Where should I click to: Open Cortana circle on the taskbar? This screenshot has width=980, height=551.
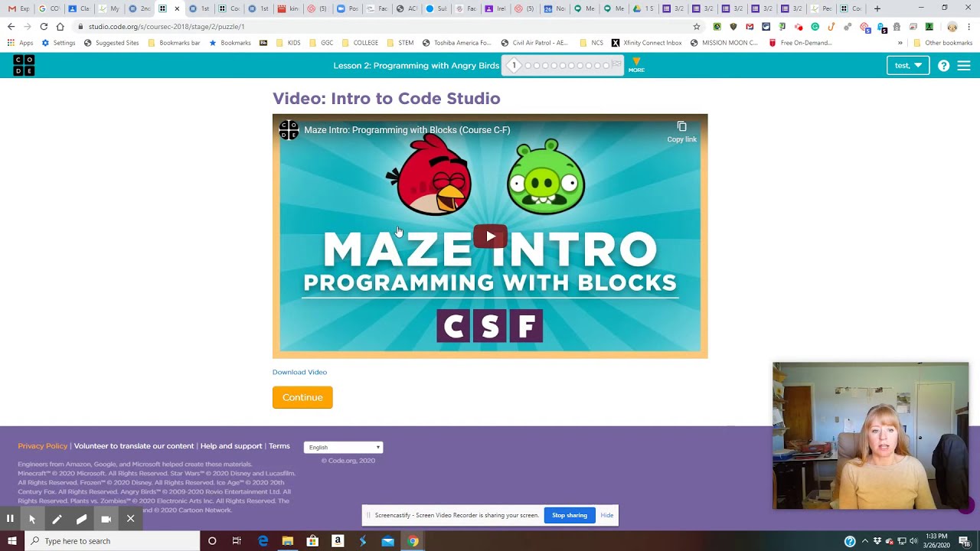coord(212,541)
